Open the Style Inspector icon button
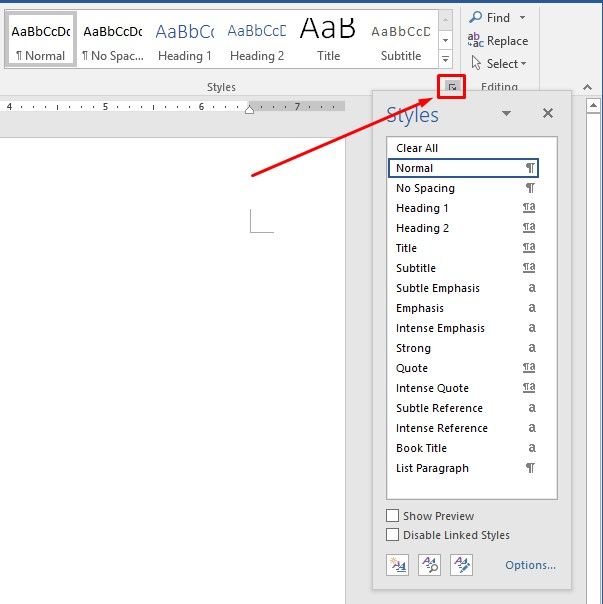 [x=429, y=565]
